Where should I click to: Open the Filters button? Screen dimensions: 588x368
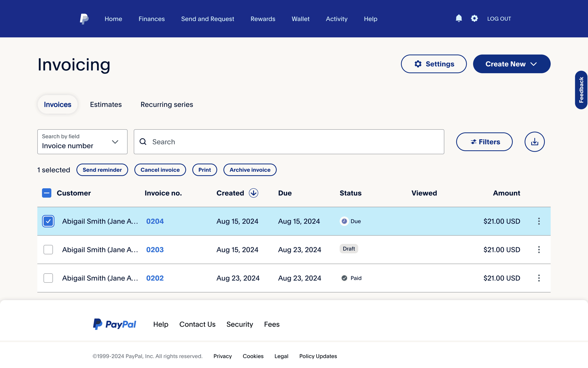pyautogui.click(x=484, y=142)
